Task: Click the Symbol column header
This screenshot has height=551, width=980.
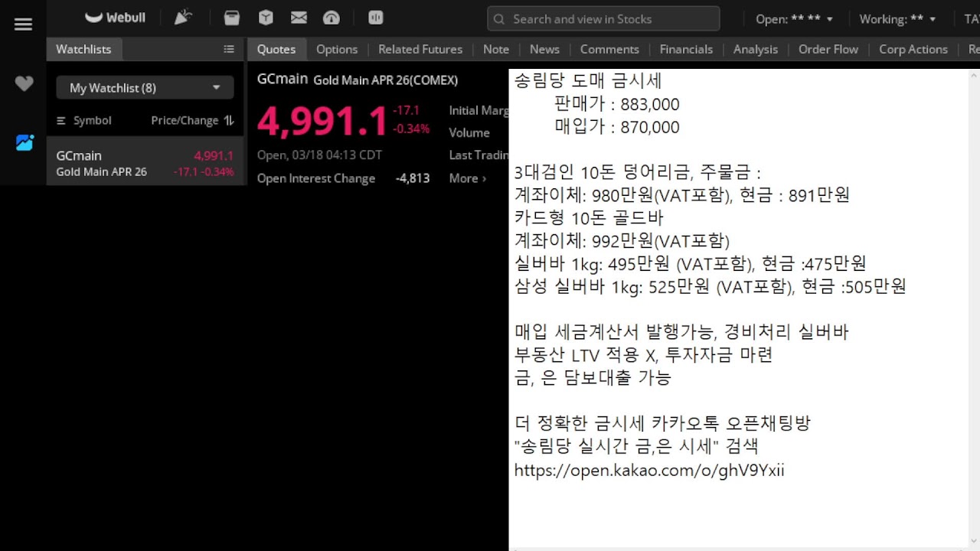Action: pyautogui.click(x=92, y=121)
